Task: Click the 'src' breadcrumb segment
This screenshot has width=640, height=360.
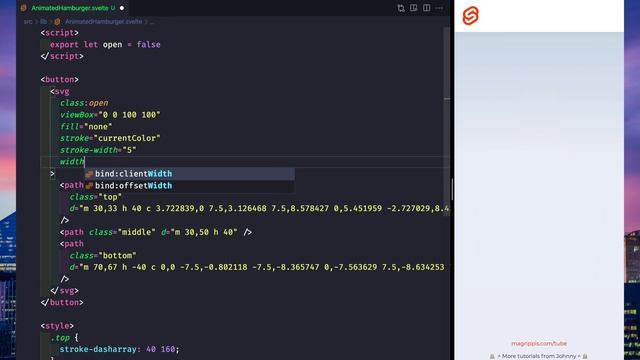Action: [28, 22]
